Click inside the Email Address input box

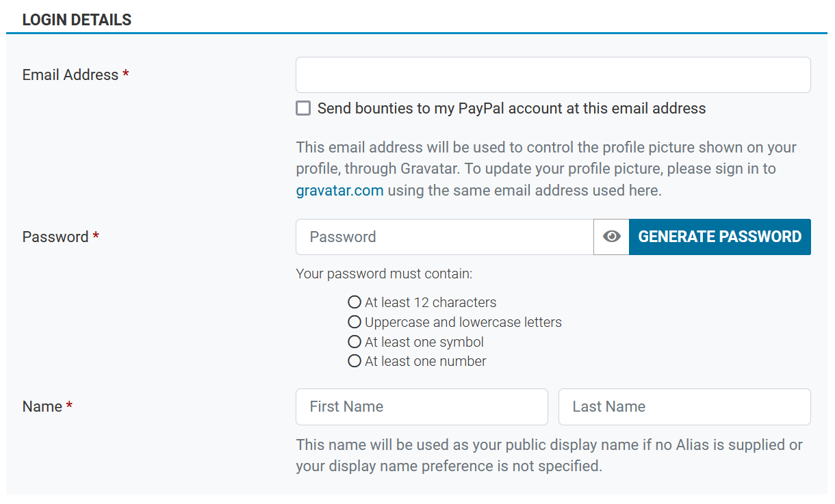click(x=552, y=75)
